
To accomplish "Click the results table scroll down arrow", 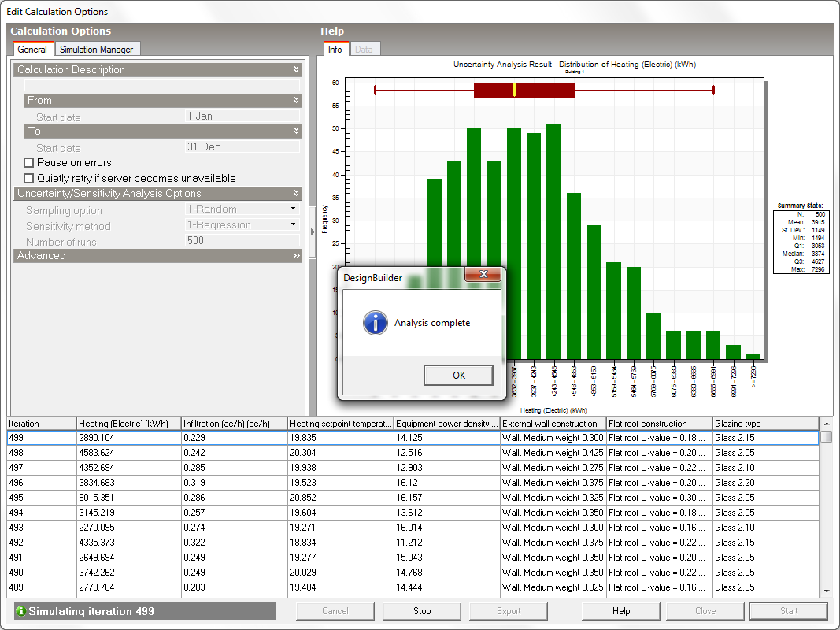I will pos(826,591).
